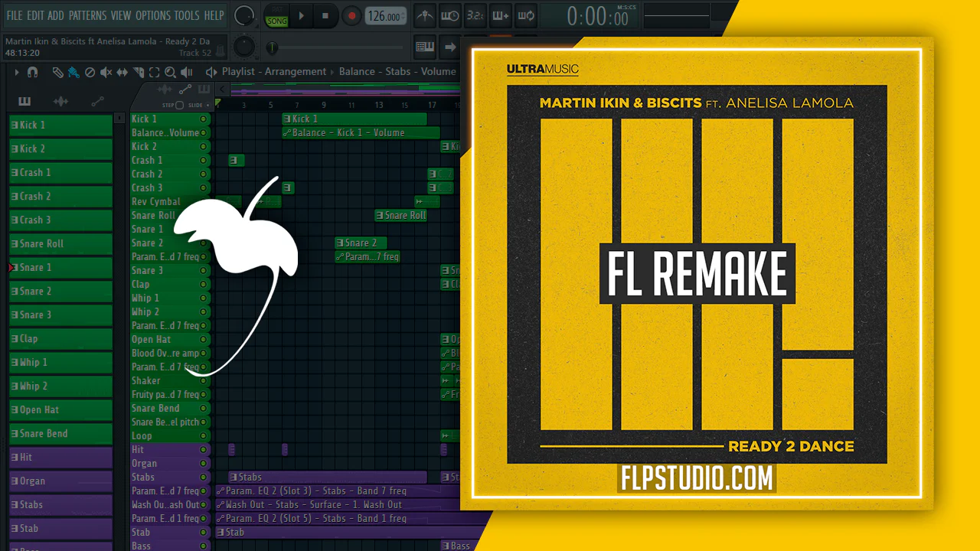Mute the Whip 1 playlist track
Image resolution: width=980 pixels, height=551 pixels.
tap(204, 298)
